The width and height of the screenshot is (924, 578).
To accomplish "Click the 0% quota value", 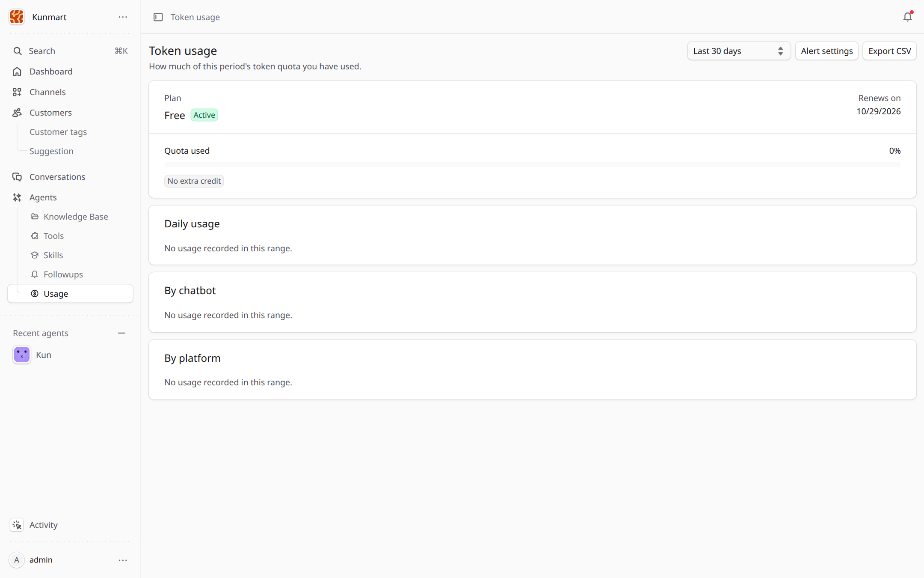I will click(894, 151).
